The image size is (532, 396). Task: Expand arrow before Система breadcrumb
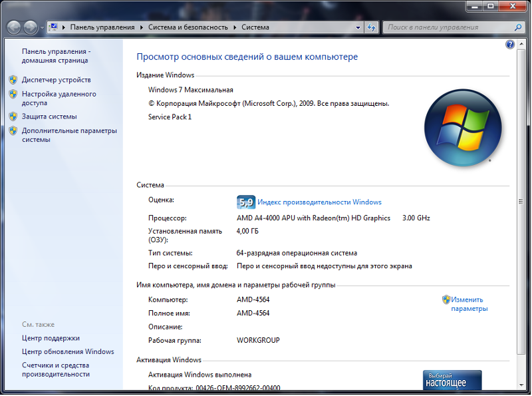[235, 27]
